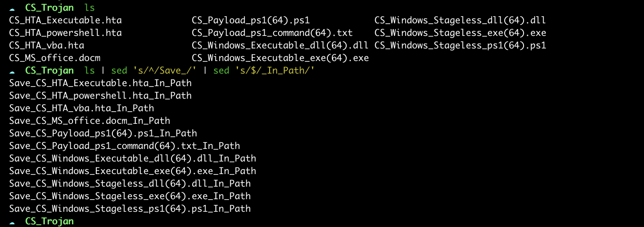Click the Save_CS_Windows_Executable_exe(64).exe_In_Path line

point(133,171)
